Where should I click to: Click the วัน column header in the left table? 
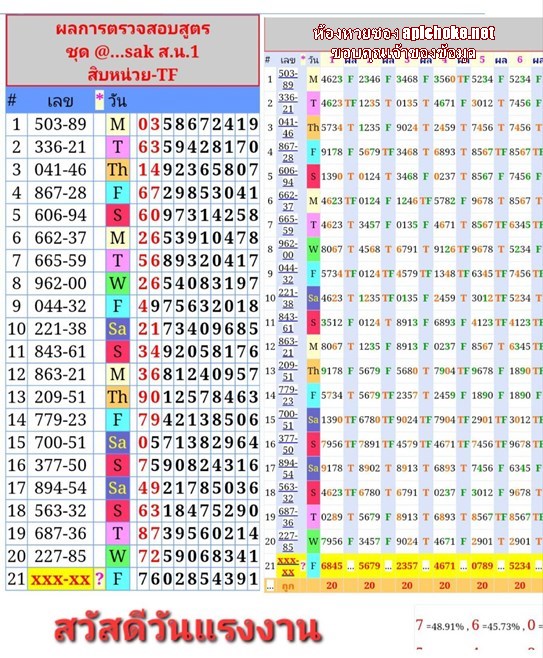pyautogui.click(x=117, y=101)
